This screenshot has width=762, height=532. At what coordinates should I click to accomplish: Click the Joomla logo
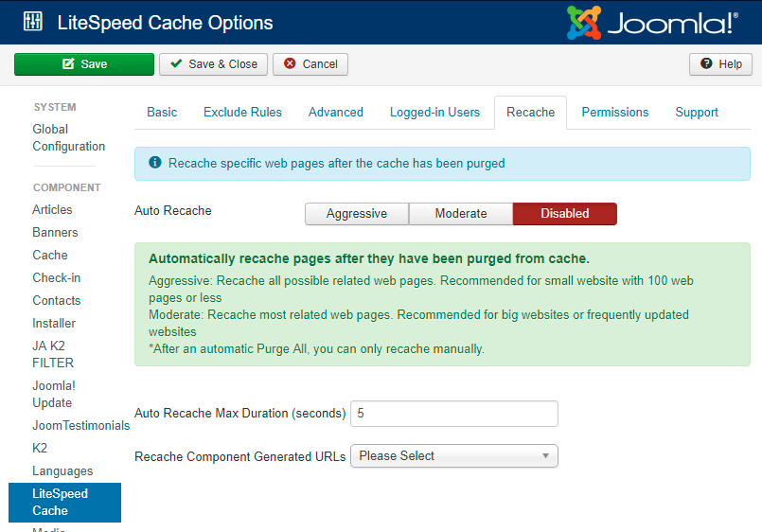(652, 23)
